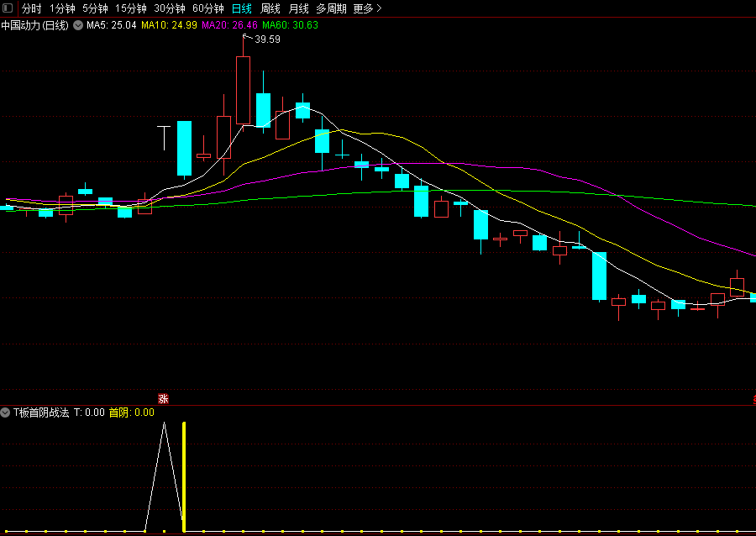756x536 pixels.
Task: Click the panel toggle icon before 分时
Action: pyautogui.click(x=8, y=8)
